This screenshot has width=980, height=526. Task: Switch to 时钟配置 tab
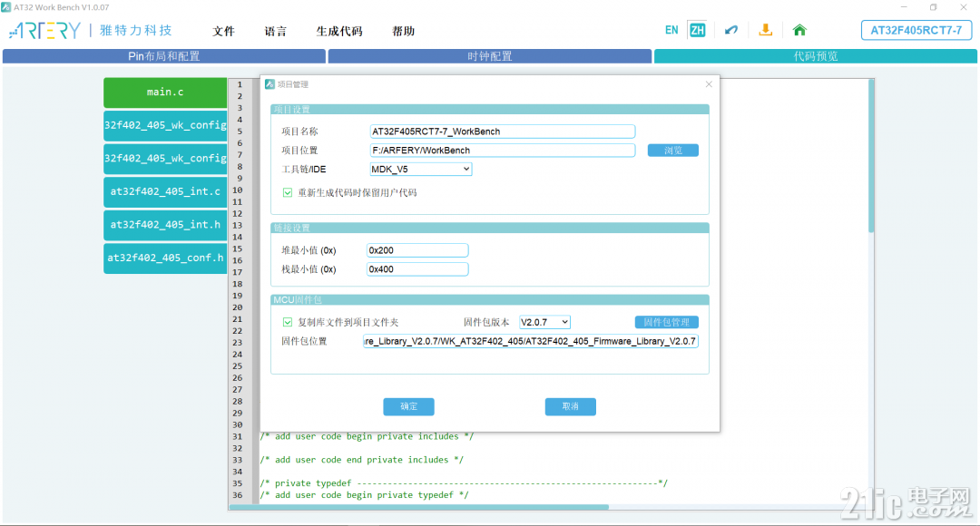click(489, 56)
